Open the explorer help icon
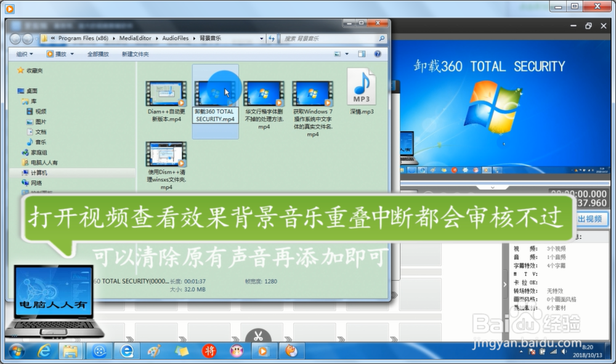The image size is (616, 364). pos(378,54)
